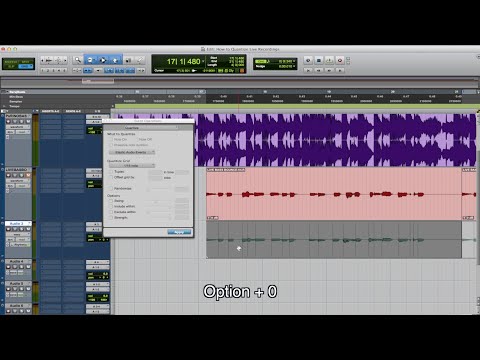Toggle Link Timeline and Edit Selection
The width and height of the screenshot is (480, 360).
pyautogui.click(x=109, y=70)
